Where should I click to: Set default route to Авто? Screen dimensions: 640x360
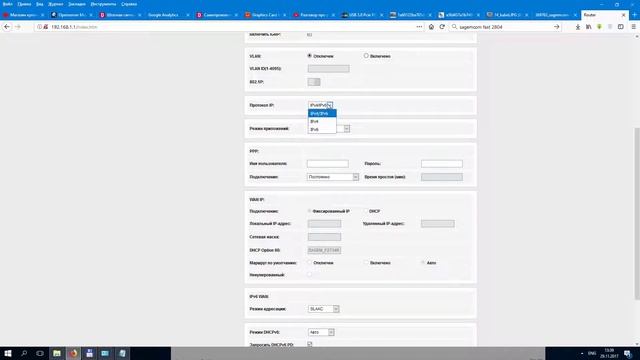pos(423,263)
